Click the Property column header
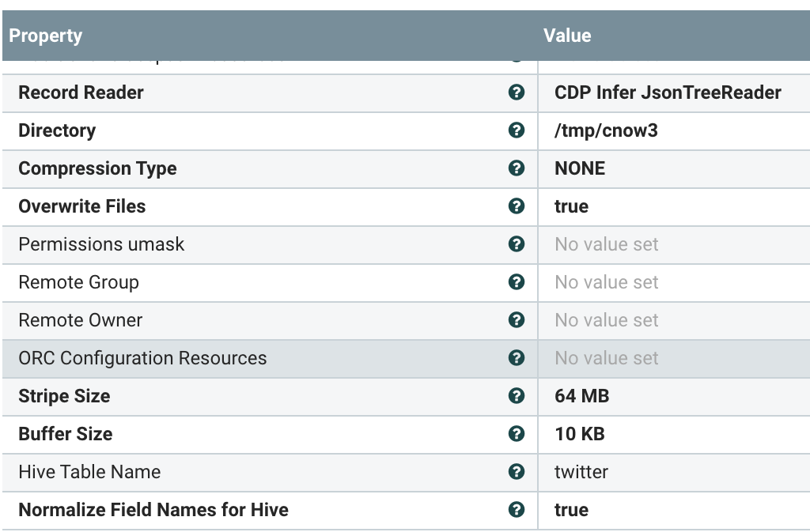 coord(46,36)
